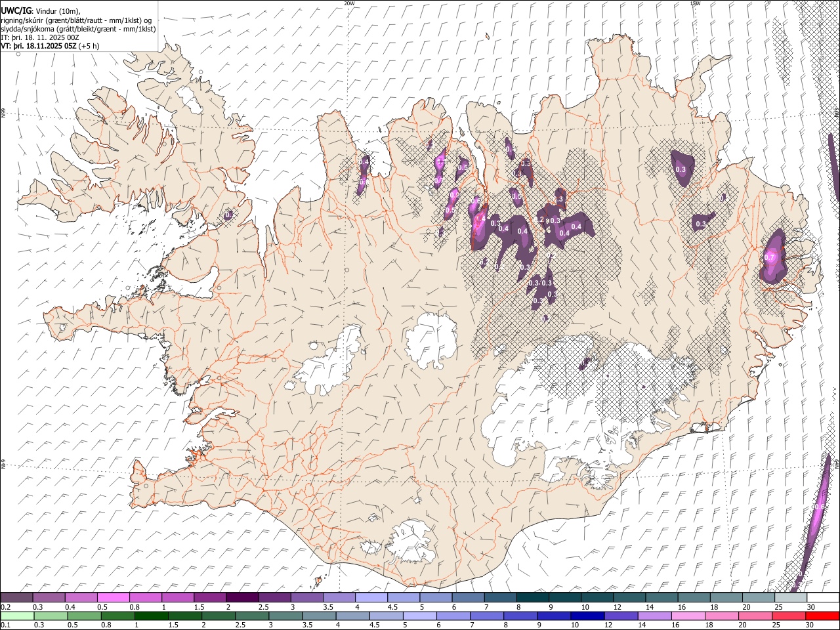Select the light purple bottom-row swatch from 14 to 16
The height and width of the screenshot is (630, 840).
[x=654, y=616]
